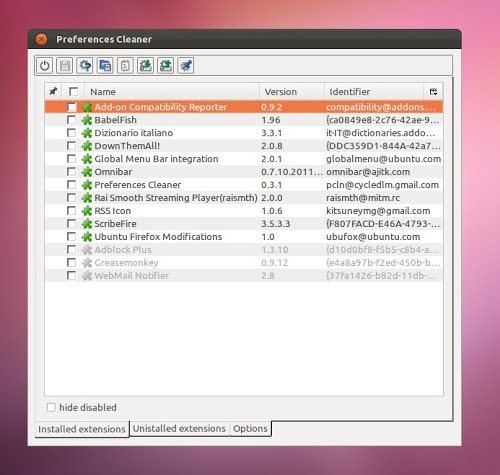
Task: Sort extensions by the Version column header
Action: click(x=292, y=92)
